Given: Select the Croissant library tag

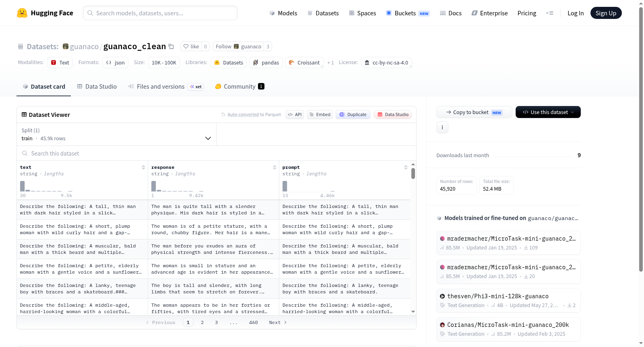Looking at the screenshot, I should click(304, 62).
